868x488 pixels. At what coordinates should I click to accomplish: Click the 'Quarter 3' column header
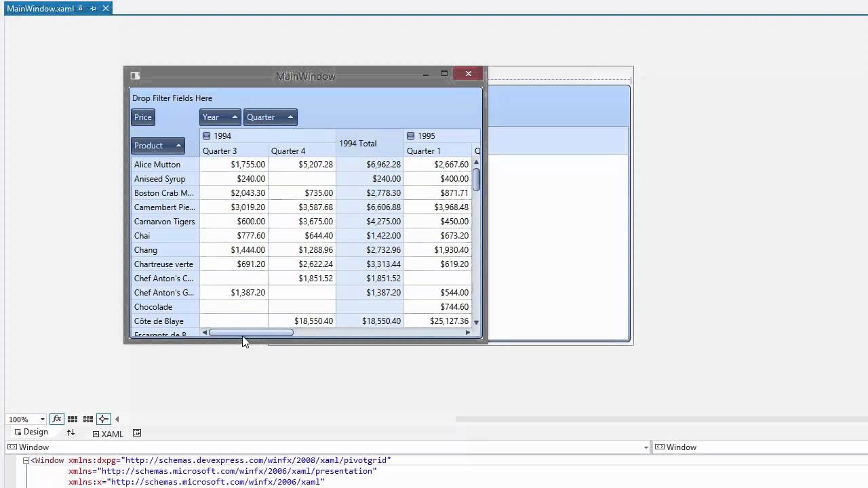click(x=234, y=150)
